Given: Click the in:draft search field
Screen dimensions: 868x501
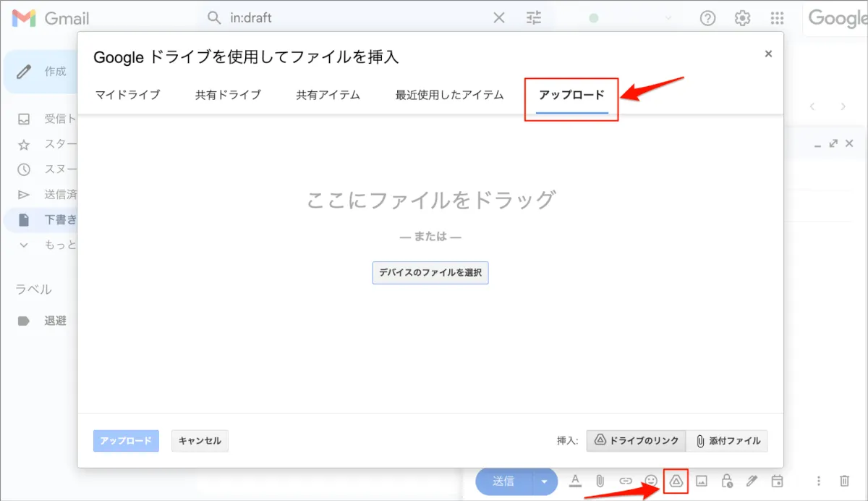Looking at the screenshot, I should 354,18.
